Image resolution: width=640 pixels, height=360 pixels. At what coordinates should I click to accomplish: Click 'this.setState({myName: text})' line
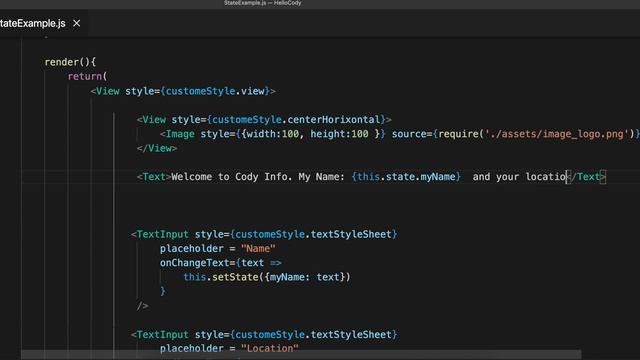point(267,277)
